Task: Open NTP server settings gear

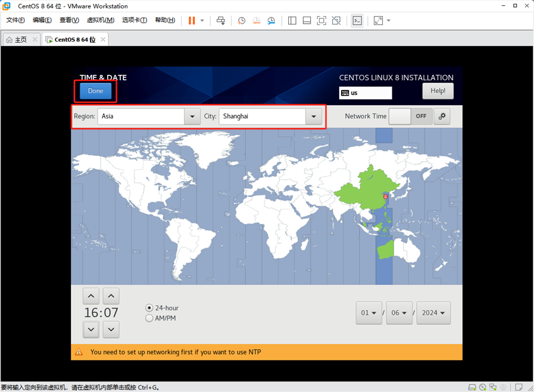Action: point(442,117)
